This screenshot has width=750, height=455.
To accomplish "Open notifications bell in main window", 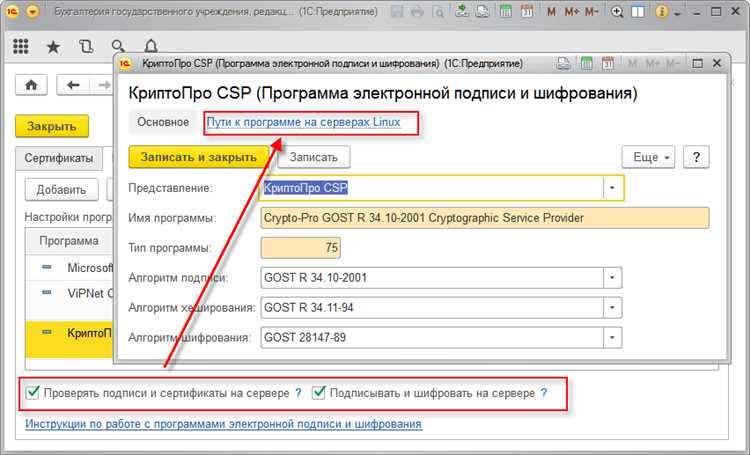I will pyautogui.click(x=151, y=46).
